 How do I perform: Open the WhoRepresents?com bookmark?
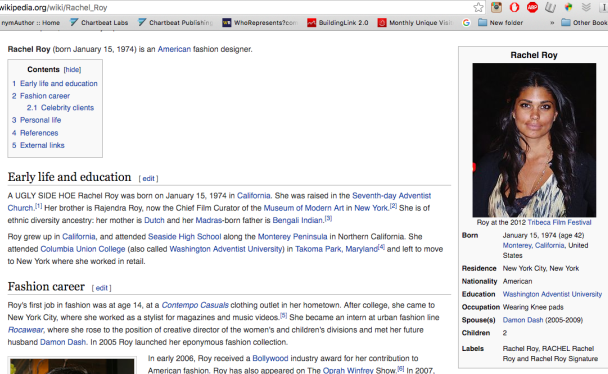coord(260,23)
